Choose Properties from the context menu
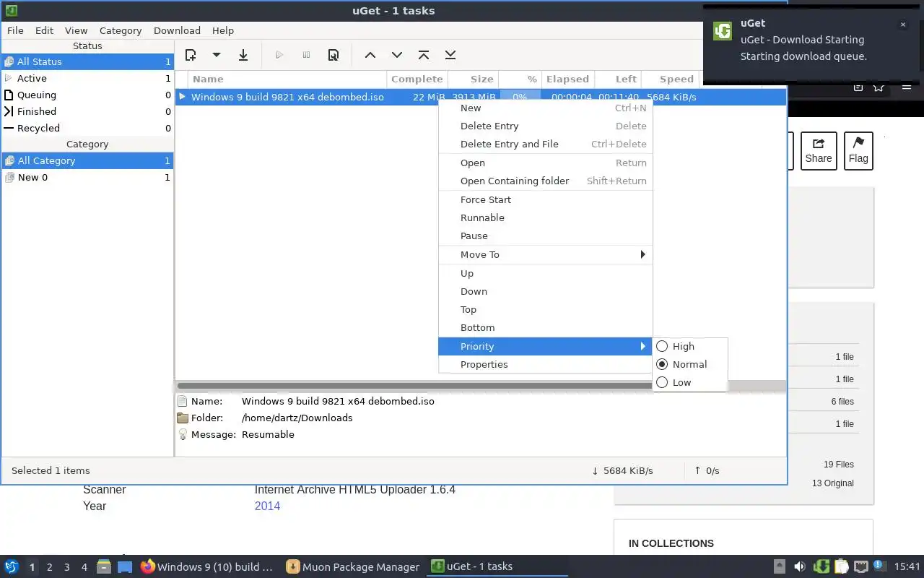The image size is (924, 578). pos(545,364)
